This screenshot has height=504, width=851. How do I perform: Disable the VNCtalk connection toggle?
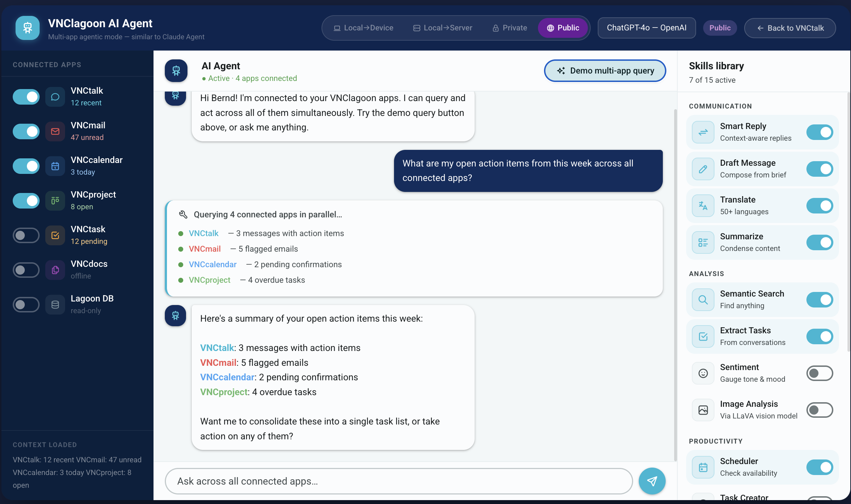click(26, 97)
